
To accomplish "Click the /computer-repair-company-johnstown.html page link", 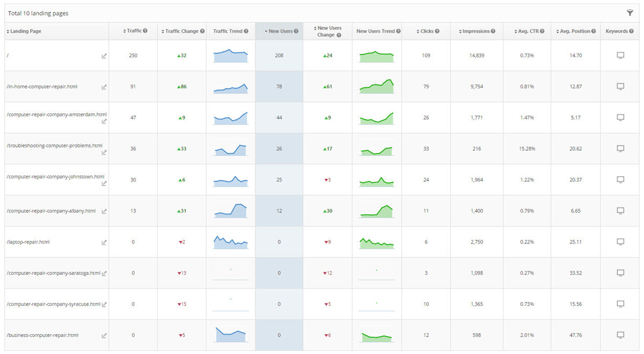I will click(55, 176).
